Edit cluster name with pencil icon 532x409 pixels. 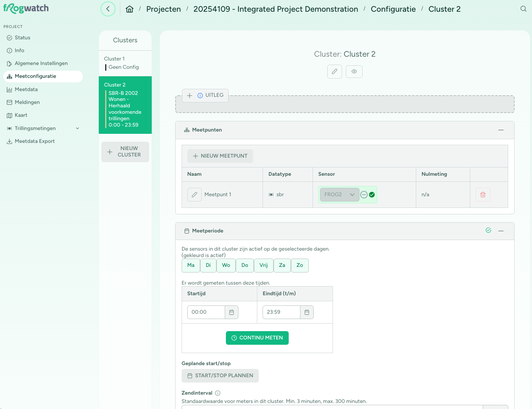pyautogui.click(x=334, y=71)
